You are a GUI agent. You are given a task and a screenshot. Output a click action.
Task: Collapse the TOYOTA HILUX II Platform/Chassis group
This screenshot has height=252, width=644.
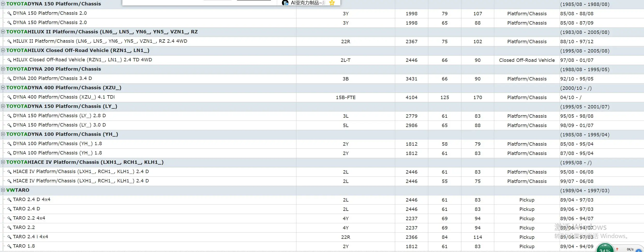point(3,32)
